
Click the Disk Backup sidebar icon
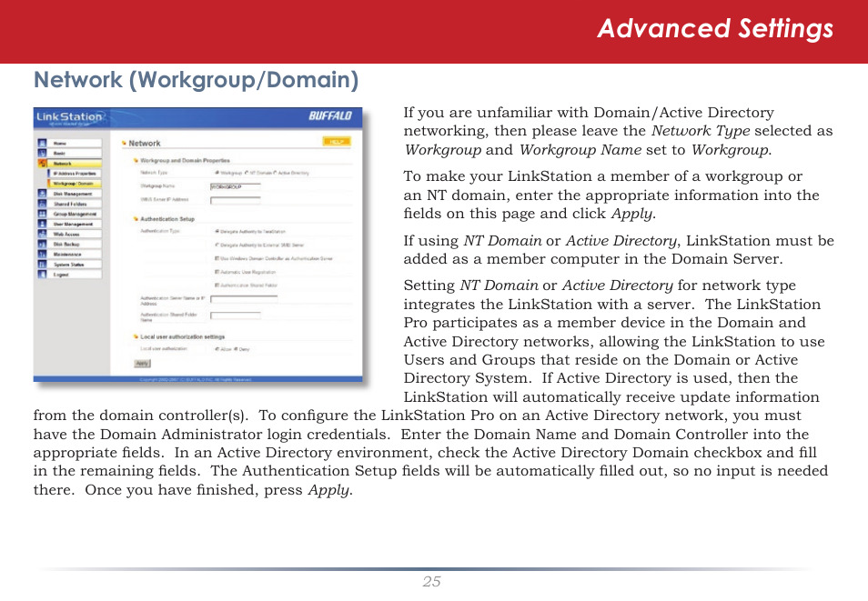(x=42, y=244)
